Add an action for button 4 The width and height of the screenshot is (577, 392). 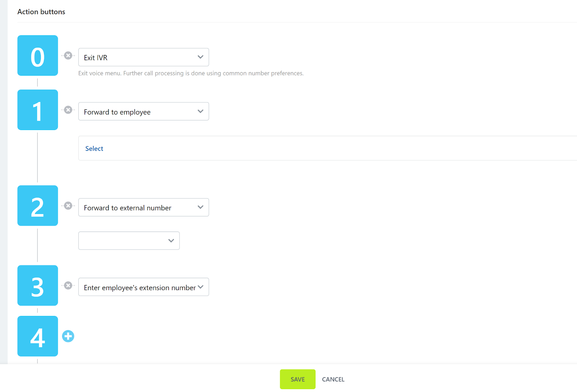click(68, 336)
